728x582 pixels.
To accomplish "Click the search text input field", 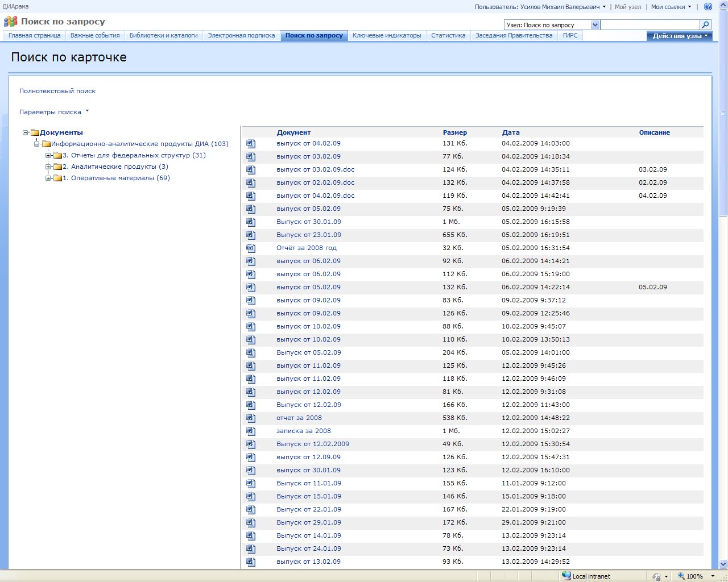I will tap(650, 25).
